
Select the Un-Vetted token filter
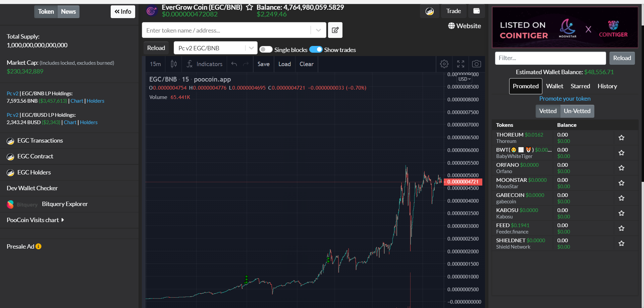coord(577,111)
